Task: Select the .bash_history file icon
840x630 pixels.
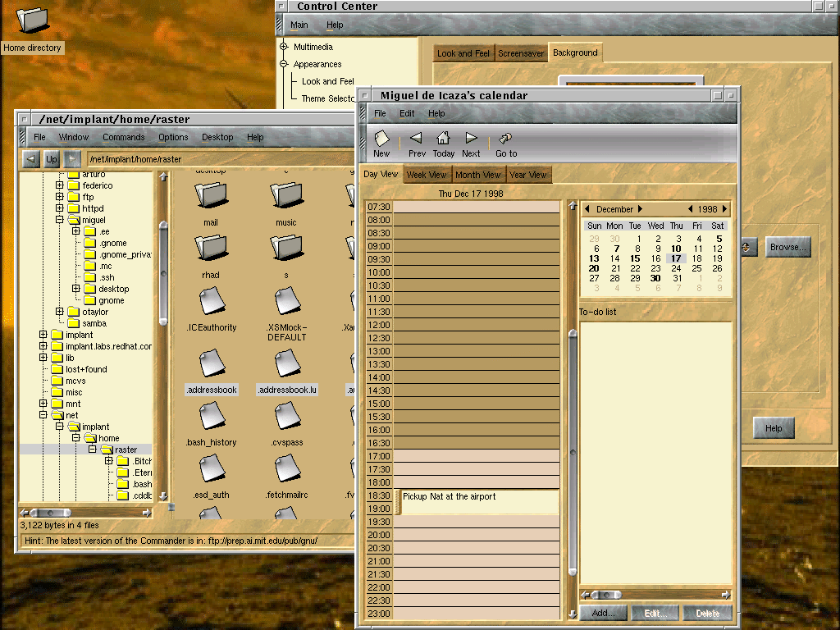Action: (x=211, y=417)
